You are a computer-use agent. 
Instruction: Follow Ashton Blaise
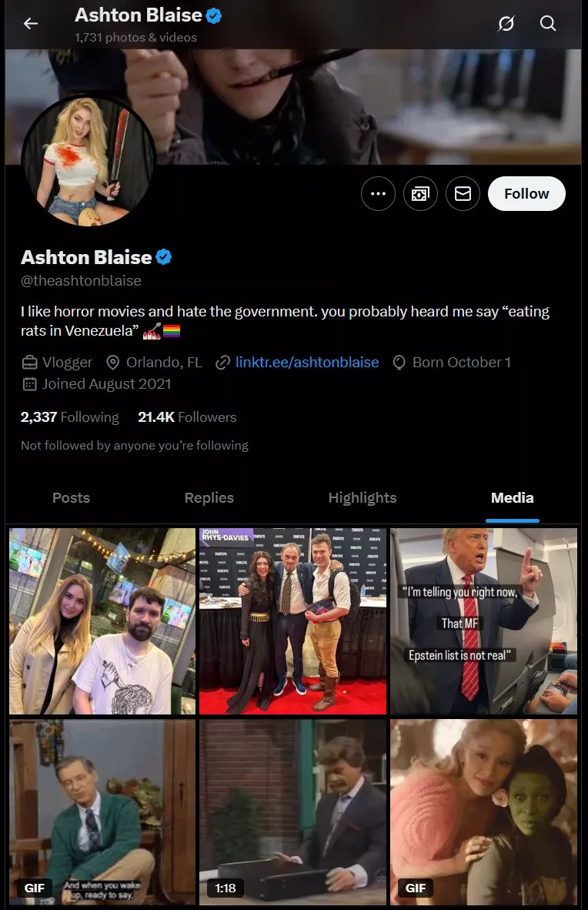coord(526,194)
